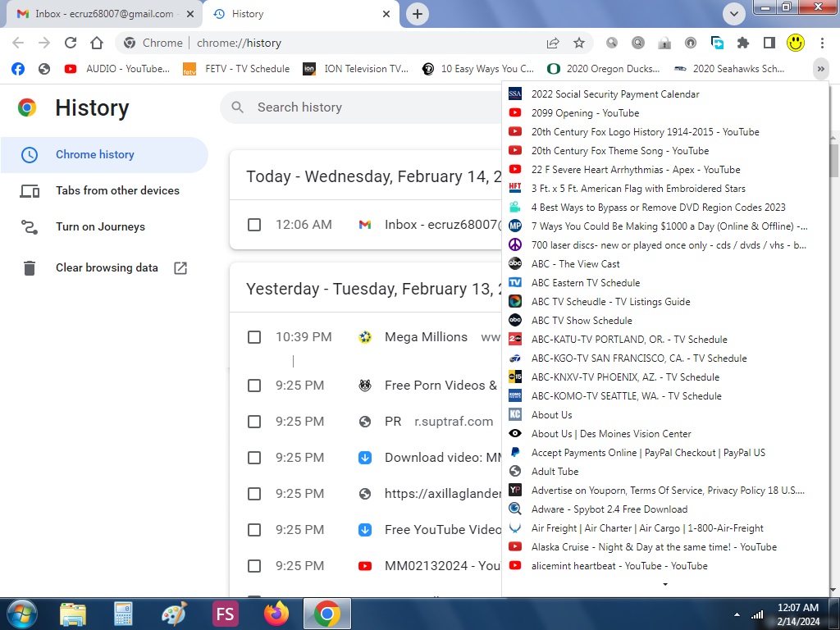Open the PR history entry link
The height and width of the screenshot is (630, 840).
393,422
